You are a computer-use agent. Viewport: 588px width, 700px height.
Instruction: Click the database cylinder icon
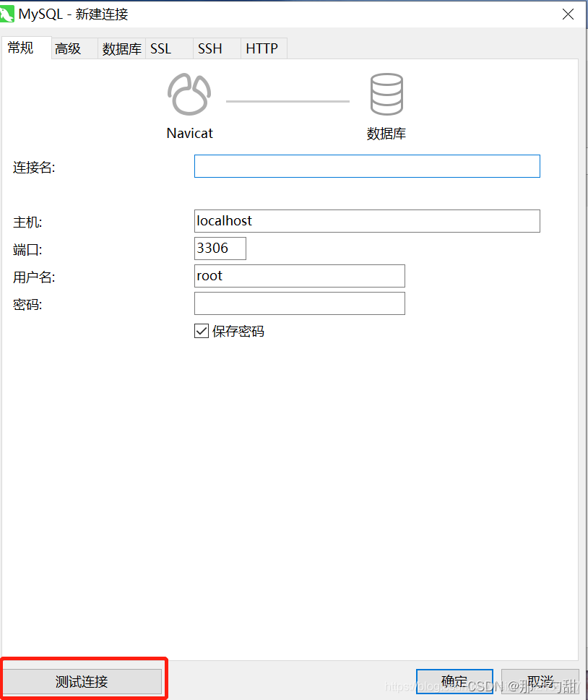coord(386,95)
